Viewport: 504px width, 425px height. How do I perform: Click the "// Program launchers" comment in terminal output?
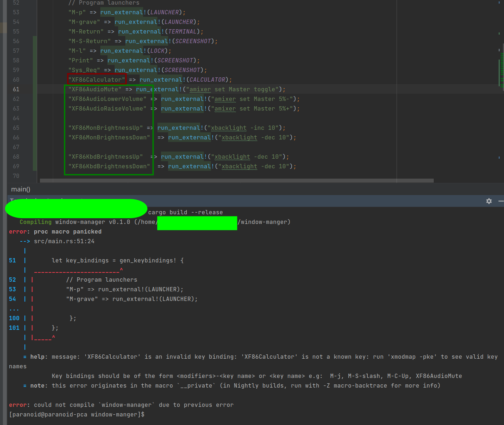(102, 280)
